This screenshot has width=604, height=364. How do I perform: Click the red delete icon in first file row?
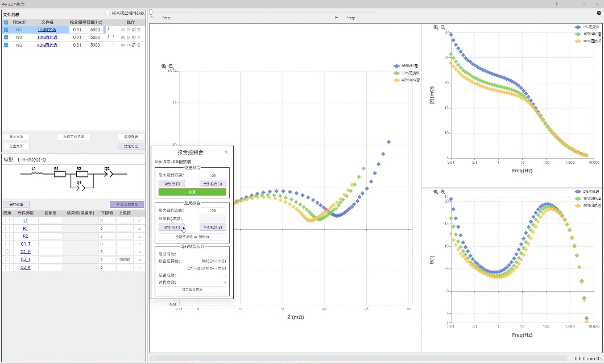click(x=139, y=30)
